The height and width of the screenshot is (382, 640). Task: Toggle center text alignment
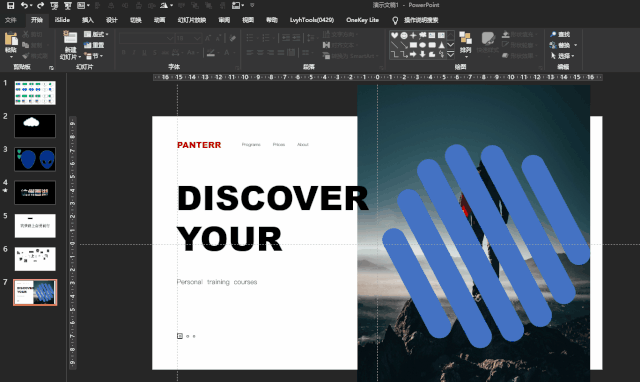pyautogui.click(x=260, y=53)
